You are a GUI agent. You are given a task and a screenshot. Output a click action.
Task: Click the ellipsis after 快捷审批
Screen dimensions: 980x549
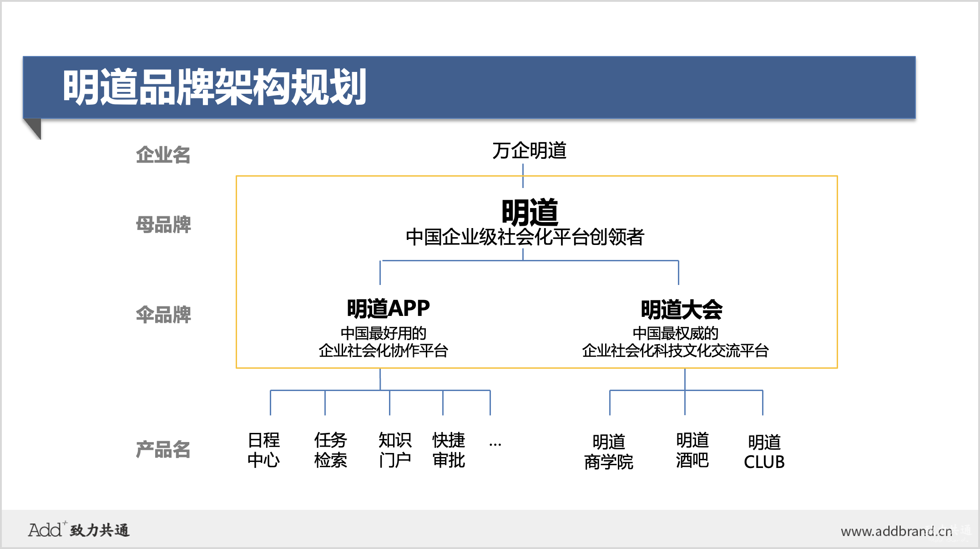point(495,443)
